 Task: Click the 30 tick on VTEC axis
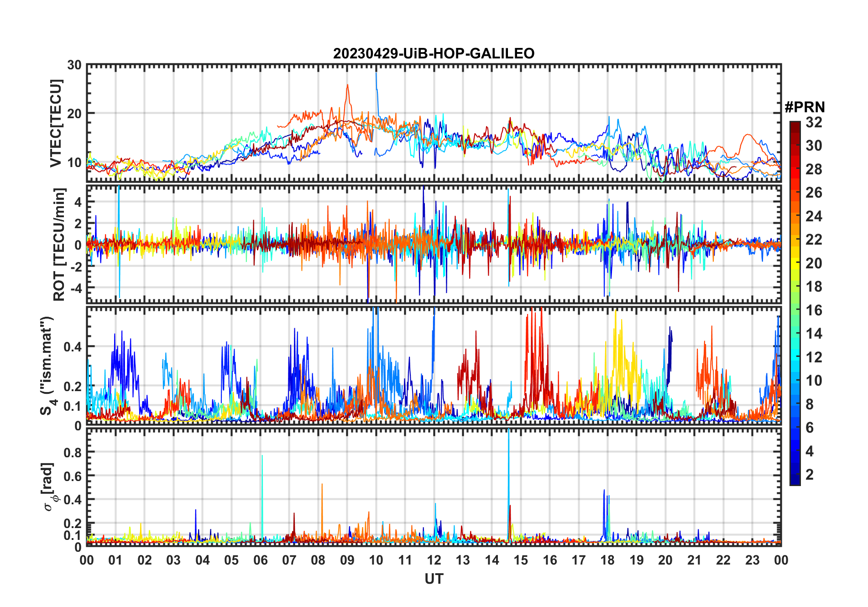(x=74, y=65)
